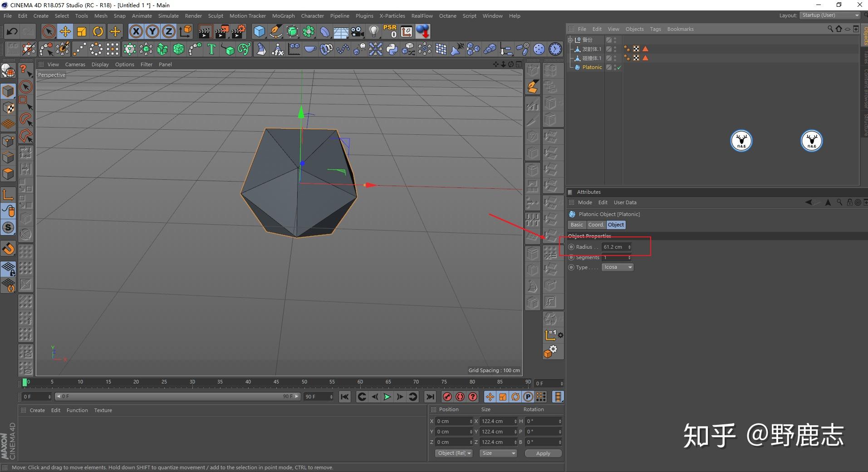Click the Undo arrow icon

click(12, 31)
